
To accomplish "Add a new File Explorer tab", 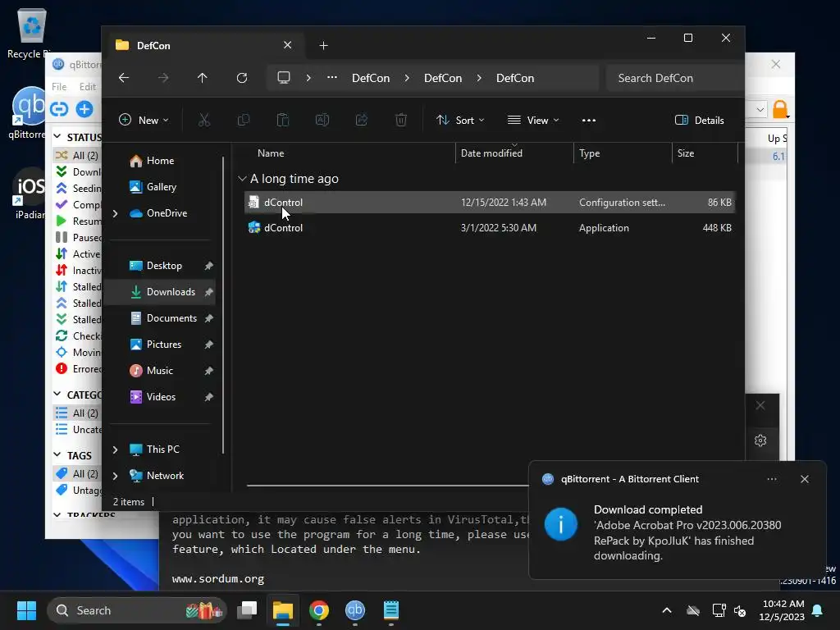I will 323,46.
